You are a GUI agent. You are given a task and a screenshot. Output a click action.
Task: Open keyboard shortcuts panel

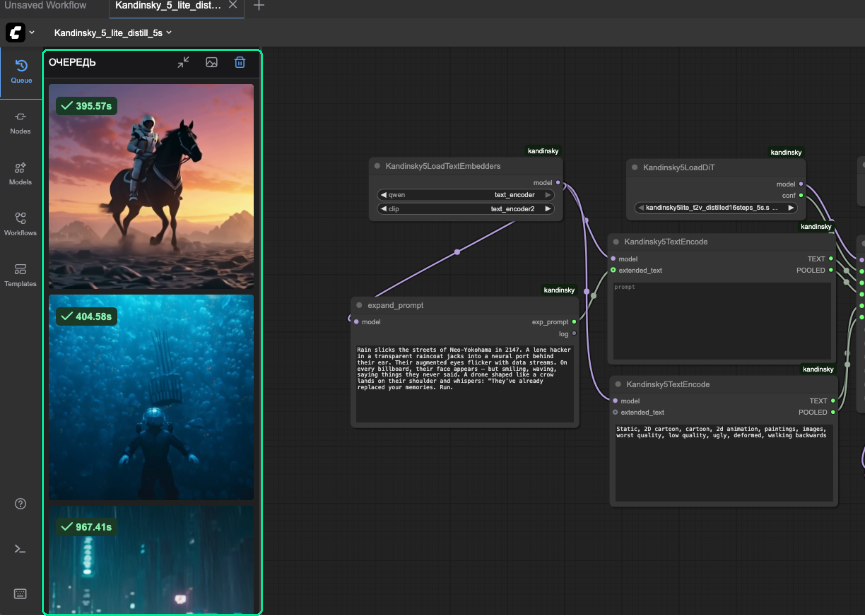click(20, 594)
